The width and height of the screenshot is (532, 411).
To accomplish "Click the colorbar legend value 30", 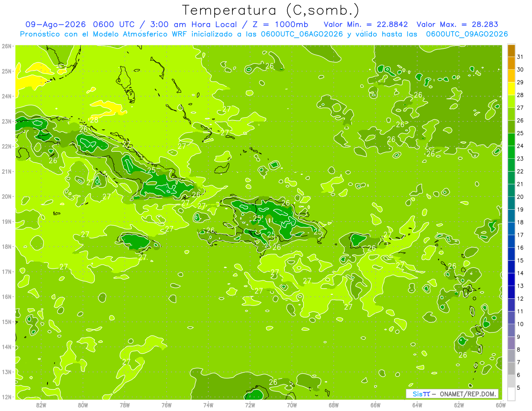I will tap(520, 70).
